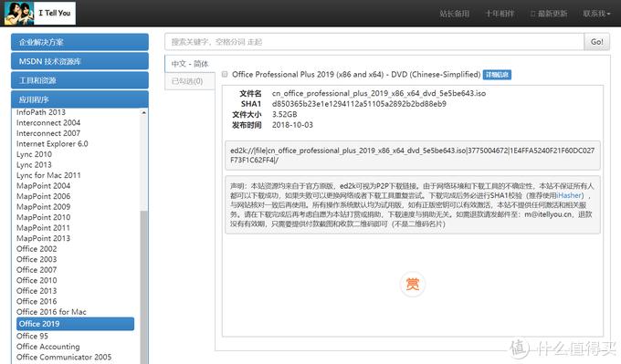621x364 pixels.
Task: Select Office 2016 in the list
Action: (x=37, y=301)
